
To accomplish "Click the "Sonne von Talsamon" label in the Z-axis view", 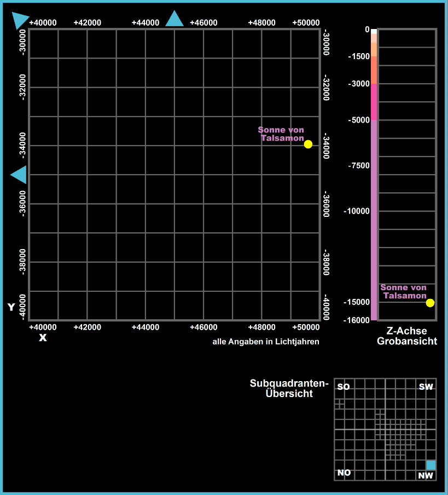I will click(x=404, y=291).
